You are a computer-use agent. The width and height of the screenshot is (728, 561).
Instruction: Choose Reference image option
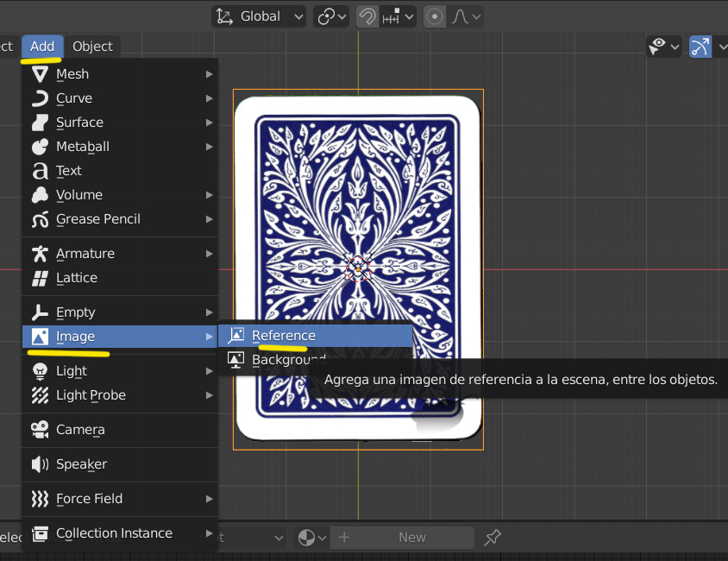315,335
